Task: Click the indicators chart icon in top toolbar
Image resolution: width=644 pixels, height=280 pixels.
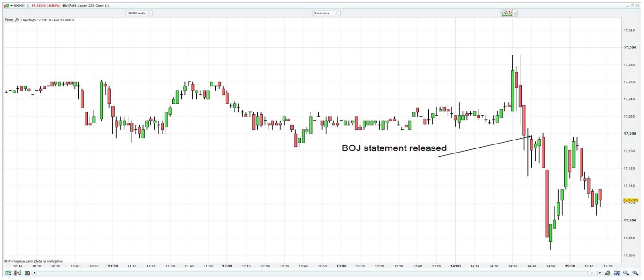Action: point(507,13)
